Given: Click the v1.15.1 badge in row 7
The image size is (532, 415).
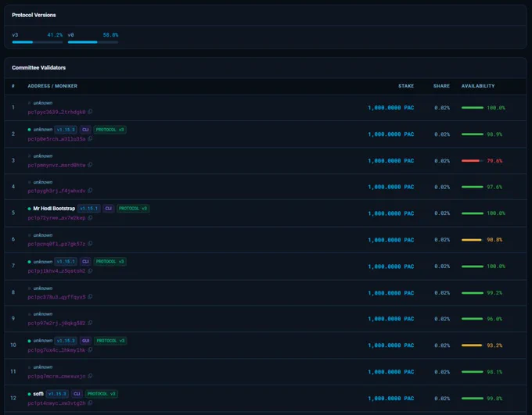Looking at the screenshot, I should [66, 262].
